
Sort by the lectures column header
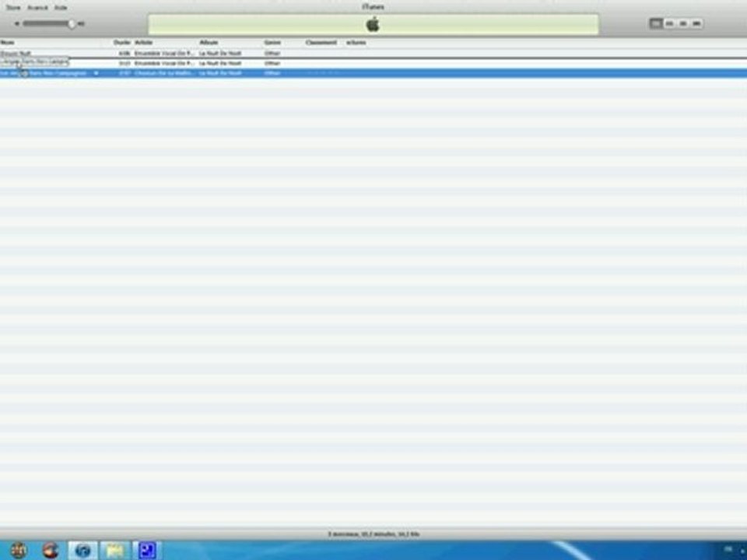356,42
